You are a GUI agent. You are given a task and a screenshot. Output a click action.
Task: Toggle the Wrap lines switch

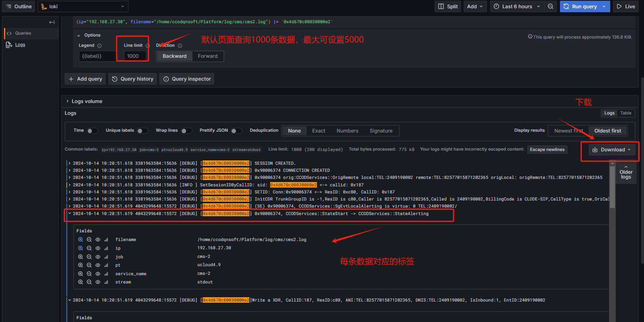click(x=187, y=131)
